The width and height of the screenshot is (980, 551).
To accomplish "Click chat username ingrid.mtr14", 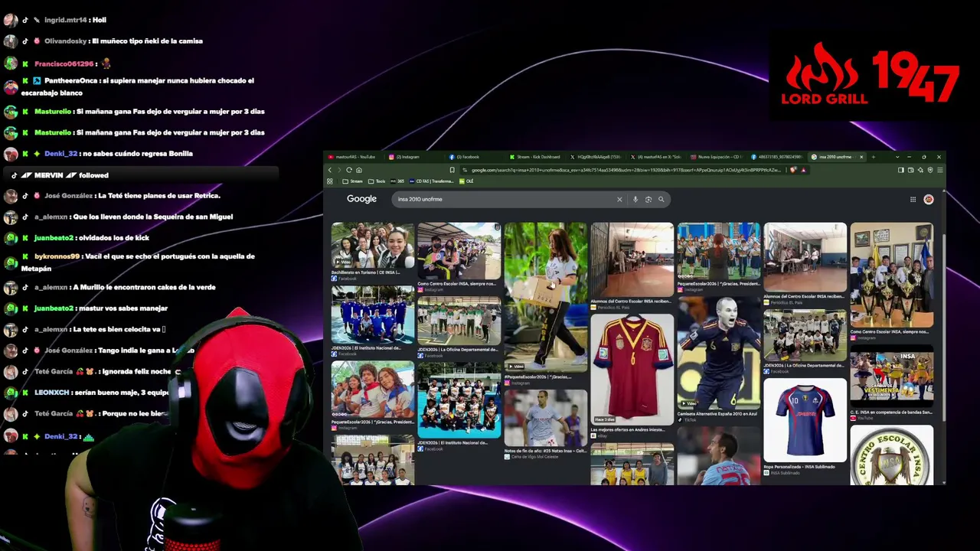I will coord(66,20).
